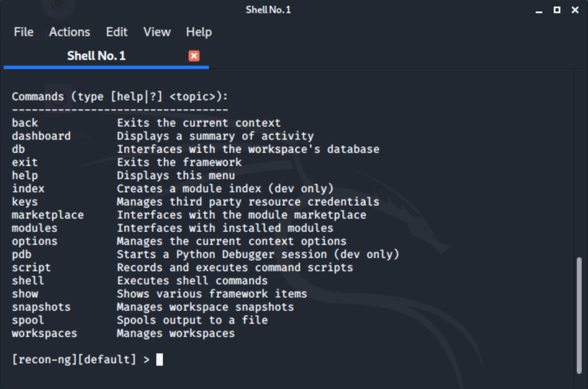Click the 'back' command text
The width and height of the screenshot is (588, 389).
pos(25,123)
